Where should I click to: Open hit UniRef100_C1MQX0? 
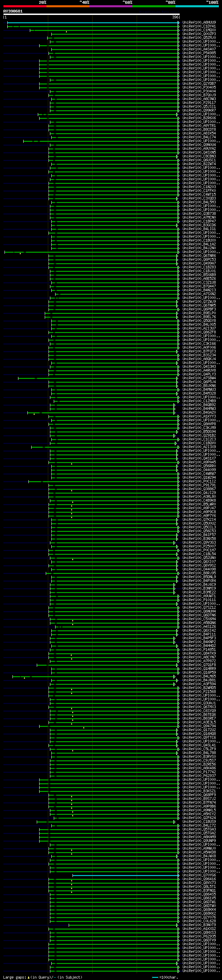(199, 30)
